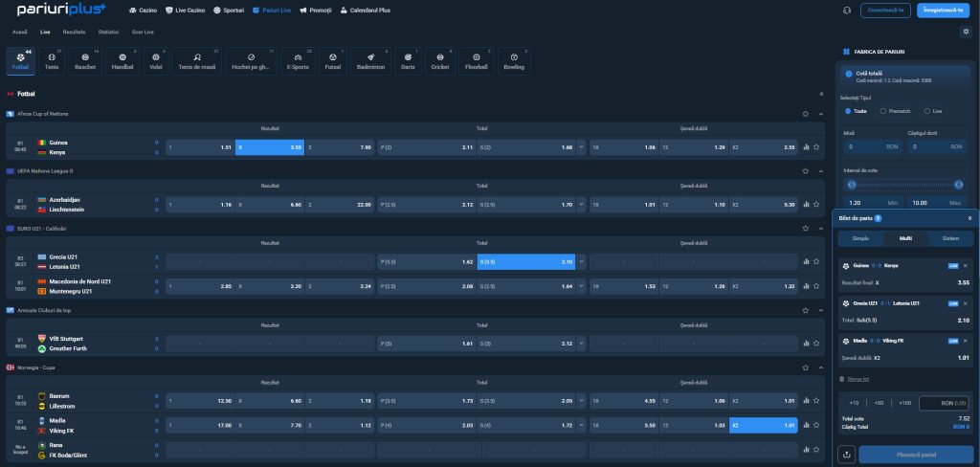This screenshot has height=467, width=980.
Task: Select the Handbal sport tile
Action: coord(122,61)
